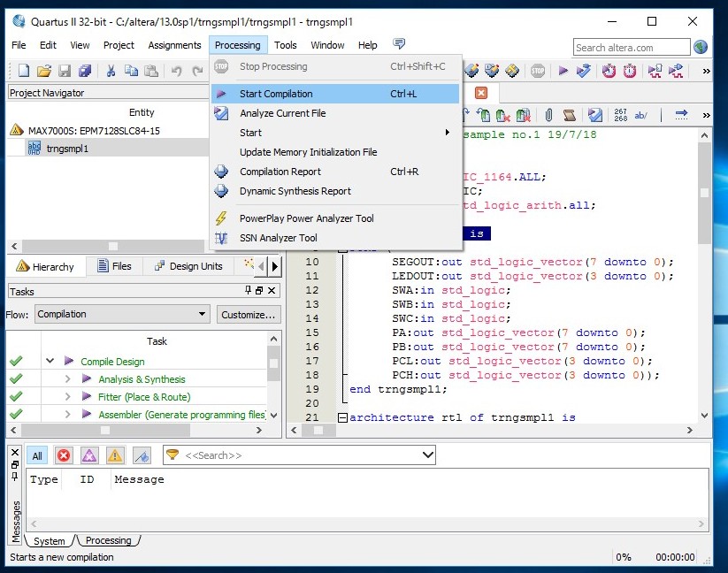Open the Start submenu arrow
This screenshot has width=728, height=573.
pyautogui.click(x=447, y=133)
